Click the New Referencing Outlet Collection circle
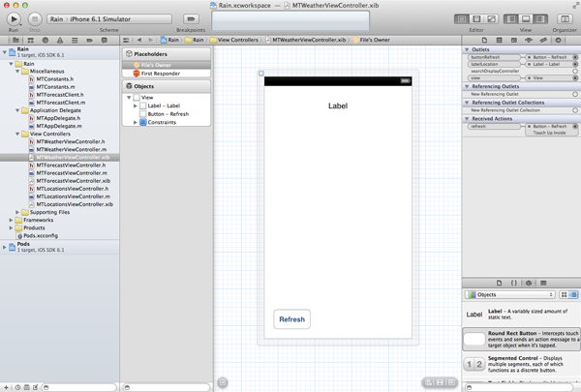 (575, 110)
